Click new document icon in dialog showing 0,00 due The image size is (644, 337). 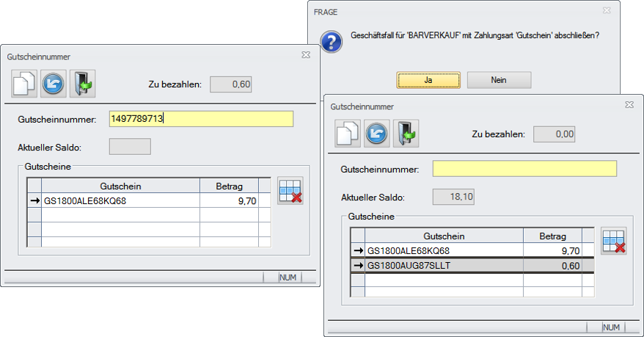(348, 133)
